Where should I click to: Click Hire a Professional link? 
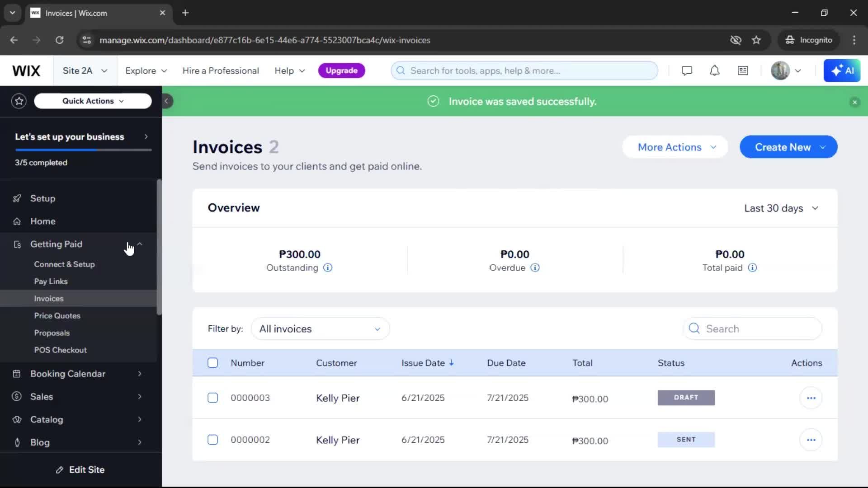[x=221, y=71]
